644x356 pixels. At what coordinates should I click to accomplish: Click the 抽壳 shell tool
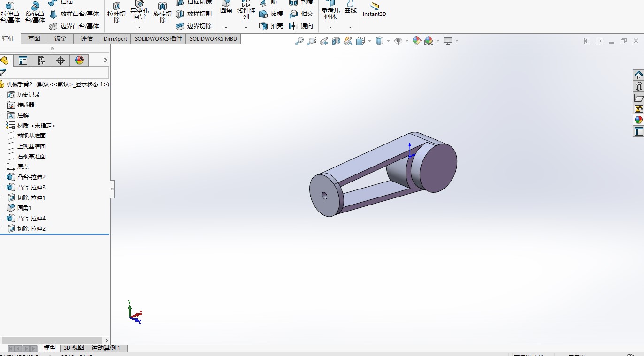[x=271, y=26]
